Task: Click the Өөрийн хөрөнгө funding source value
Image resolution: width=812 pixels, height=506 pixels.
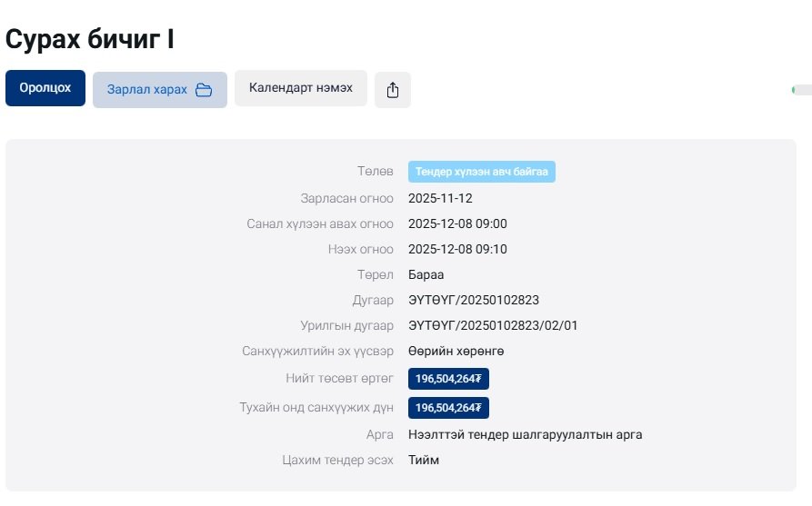Action: (x=456, y=351)
